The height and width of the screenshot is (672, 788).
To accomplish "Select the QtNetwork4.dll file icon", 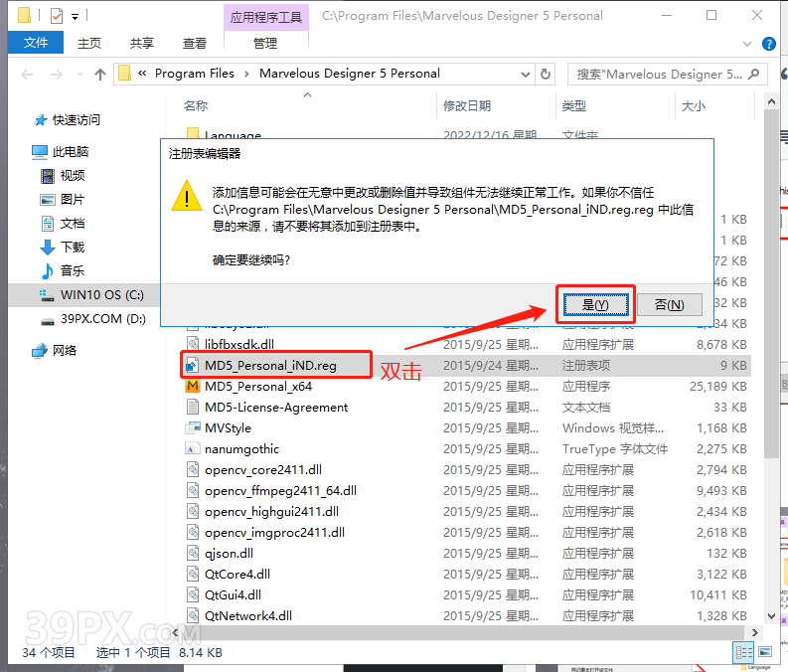I will click(x=192, y=615).
